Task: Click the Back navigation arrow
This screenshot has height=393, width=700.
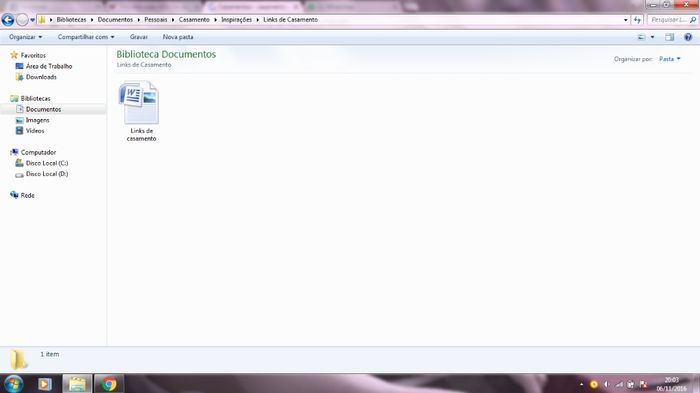Action: [x=8, y=20]
